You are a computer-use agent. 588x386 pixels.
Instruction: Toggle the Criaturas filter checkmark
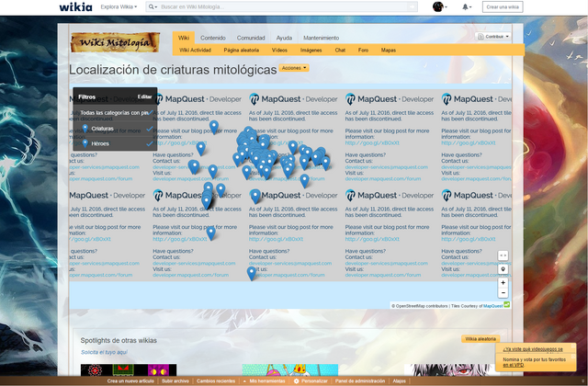[150, 129]
